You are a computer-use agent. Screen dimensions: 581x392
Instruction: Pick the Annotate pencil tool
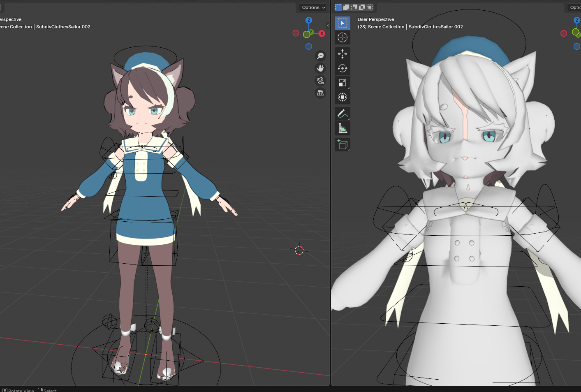point(343,114)
